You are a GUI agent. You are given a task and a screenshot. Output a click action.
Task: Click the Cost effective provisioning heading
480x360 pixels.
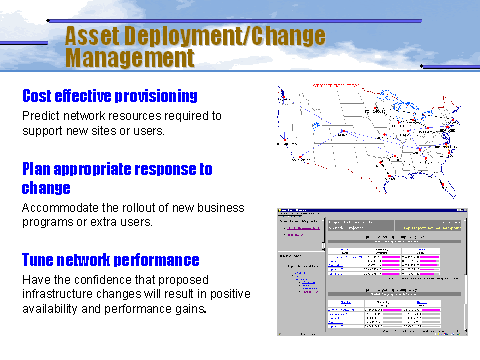(x=110, y=96)
